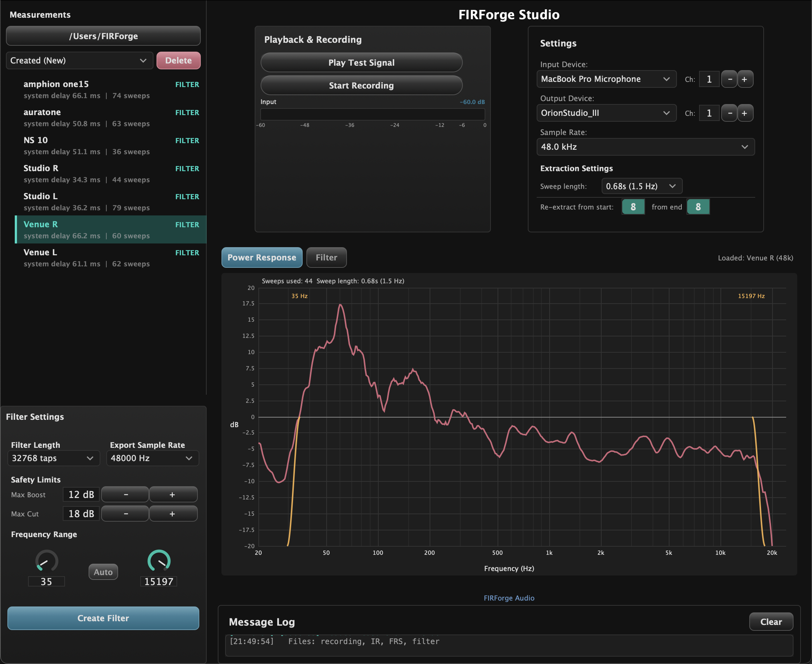812x664 pixels.
Task: Open the Filter Length taps dropdown
Action: coord(53,458)
